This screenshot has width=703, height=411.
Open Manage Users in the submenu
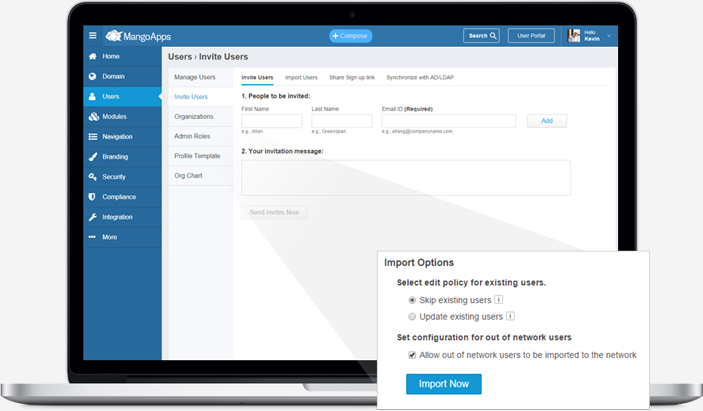coord(200,77)
